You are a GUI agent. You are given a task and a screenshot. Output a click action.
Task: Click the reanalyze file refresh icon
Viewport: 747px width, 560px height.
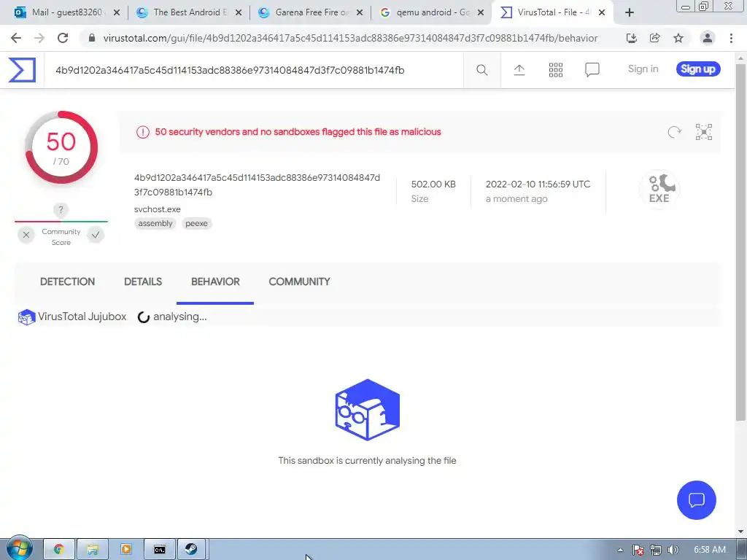coord(674,132)
